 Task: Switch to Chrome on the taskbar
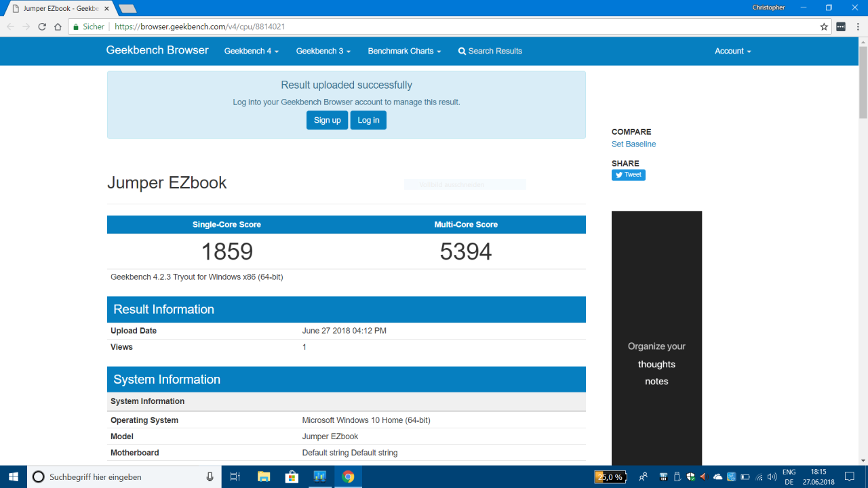coord(348,476)
